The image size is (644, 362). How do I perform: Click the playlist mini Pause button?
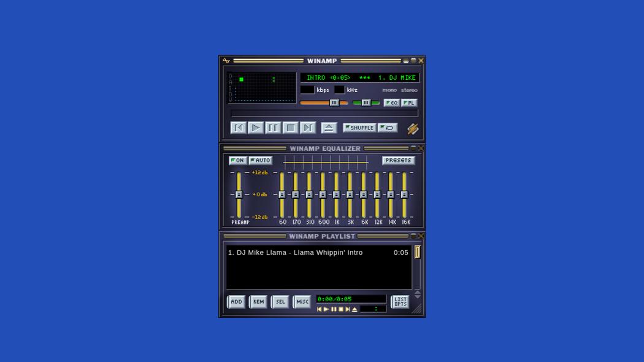tap(334, 309)
